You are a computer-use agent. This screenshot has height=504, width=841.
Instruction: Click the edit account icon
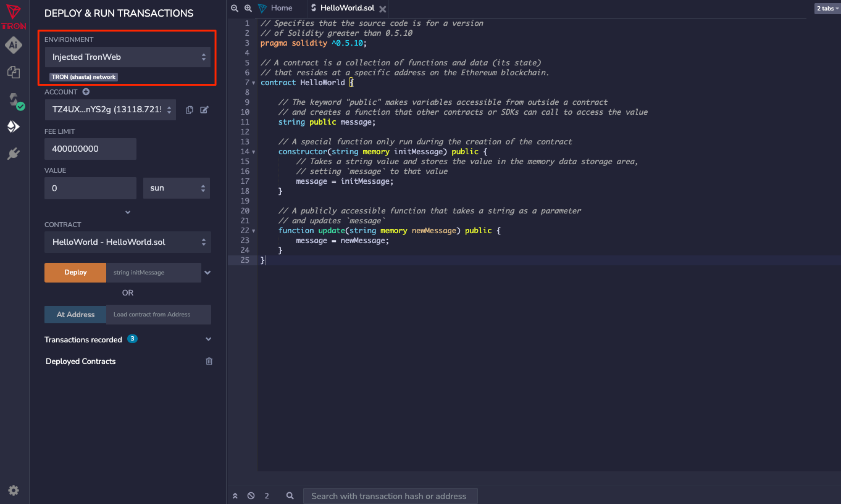tap(204, 110)
